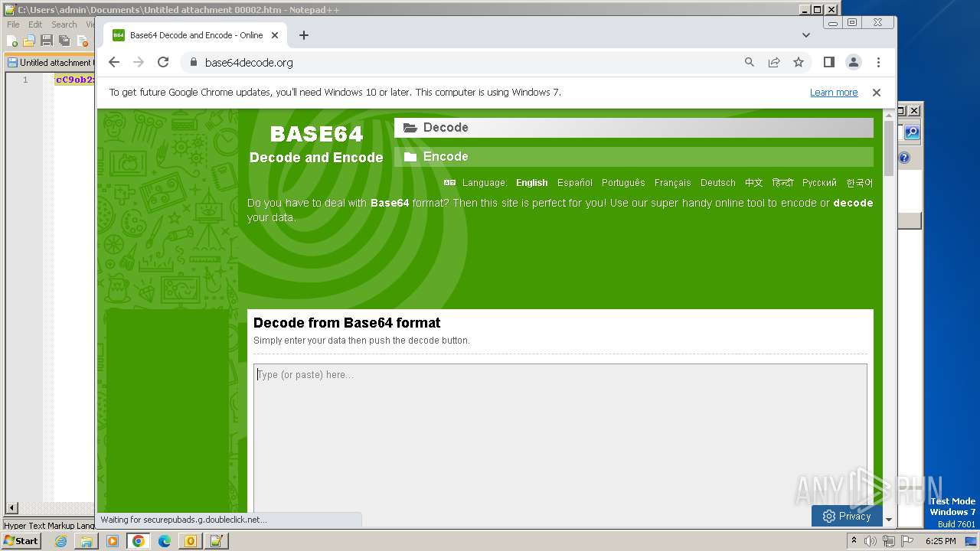Open the Search menu in Notepad++
The image size is (980, 551).
(x=64, y=24)
